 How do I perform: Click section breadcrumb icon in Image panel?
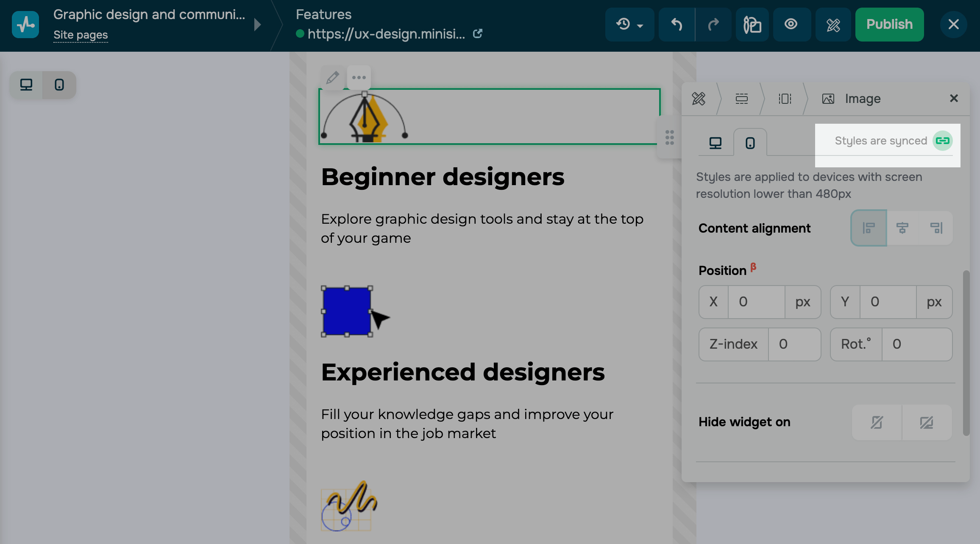pyautogui.click(x=741, y=99)
